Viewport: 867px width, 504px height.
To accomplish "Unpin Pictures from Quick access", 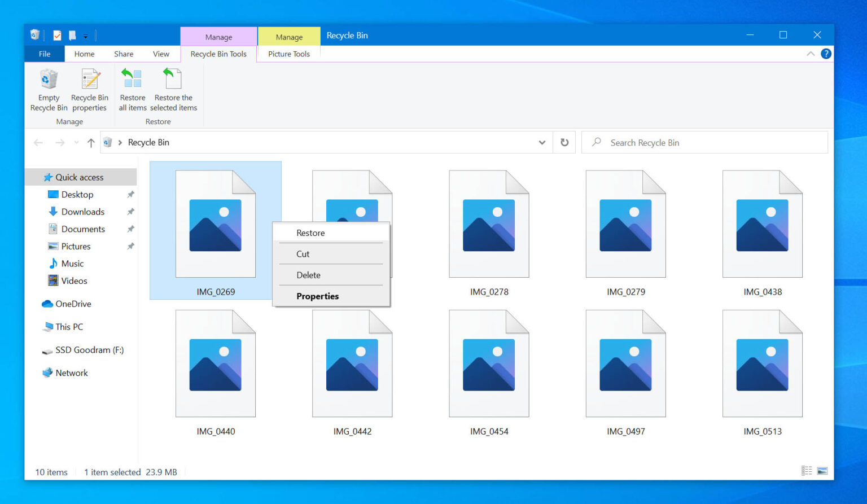I will 130,246.
